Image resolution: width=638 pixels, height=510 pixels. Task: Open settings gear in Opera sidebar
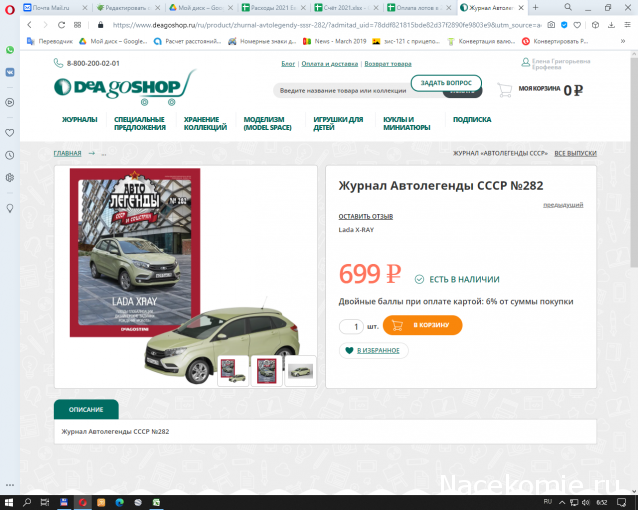pos(10,177)
